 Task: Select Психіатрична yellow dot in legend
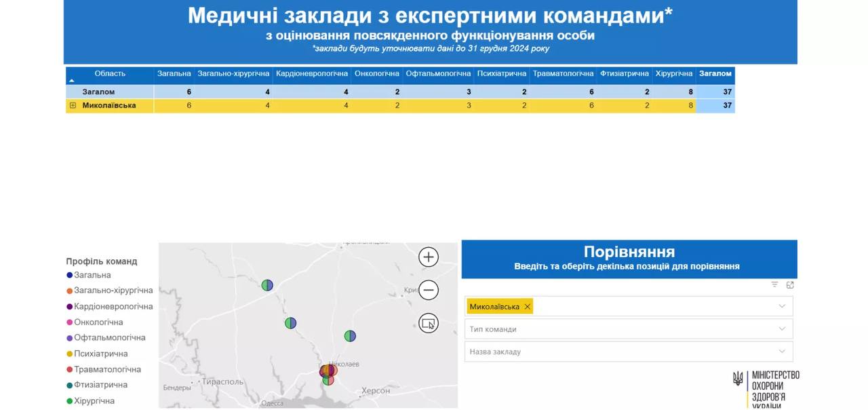(x=70, y=354)
